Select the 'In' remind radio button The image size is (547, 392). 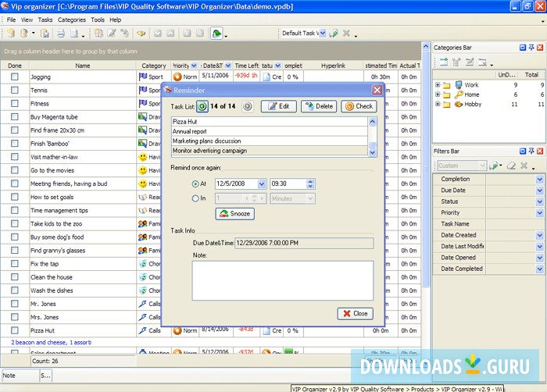tap(195, 198)
